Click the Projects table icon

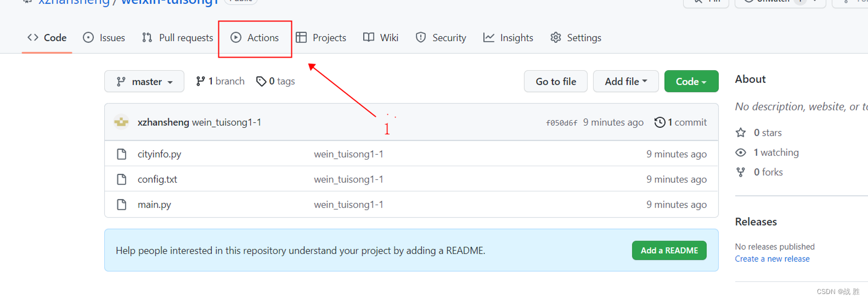pyautogui.click(x=301, y=38)
